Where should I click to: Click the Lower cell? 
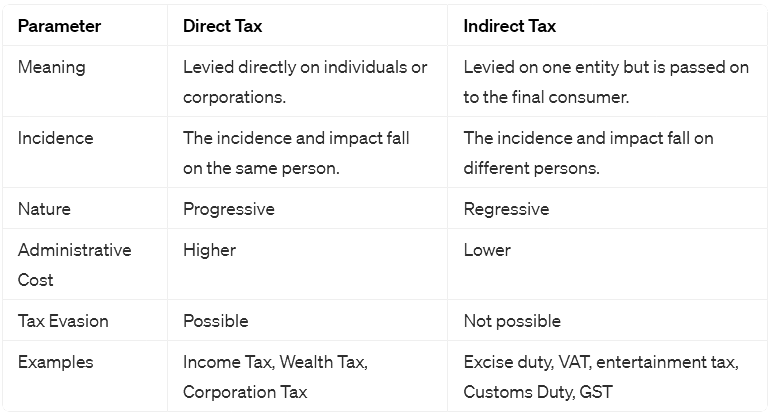pos(487,250)
